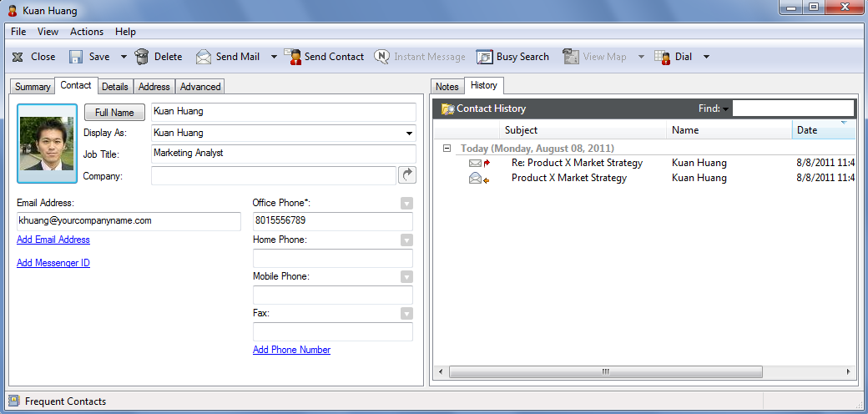Open the Find dropdown arrow
This screenshot has height=414, width=868.
(725, 109)
